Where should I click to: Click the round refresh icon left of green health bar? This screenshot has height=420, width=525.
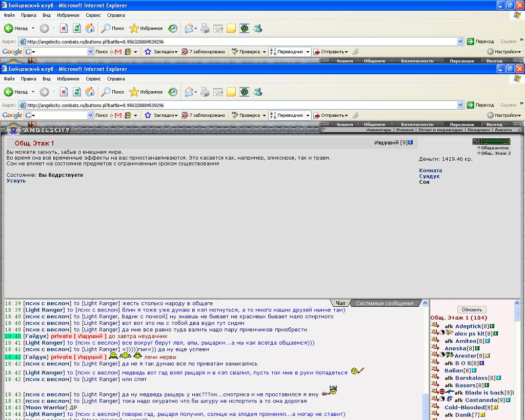(x=476, y=141)
